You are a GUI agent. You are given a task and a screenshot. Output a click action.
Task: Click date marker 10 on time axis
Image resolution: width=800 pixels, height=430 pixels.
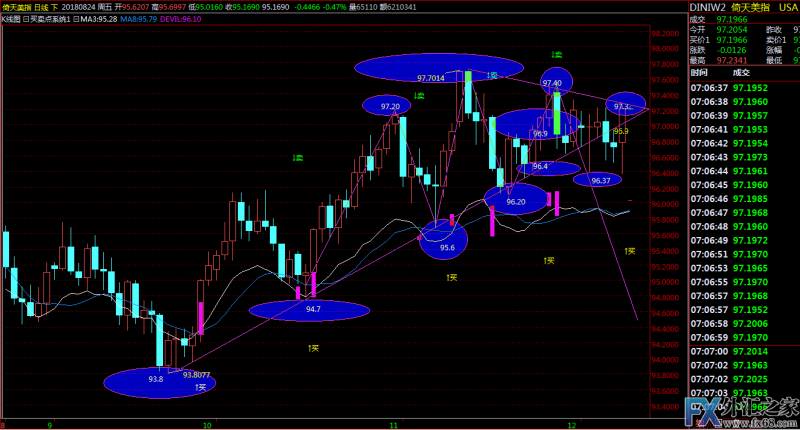point(207,424)
